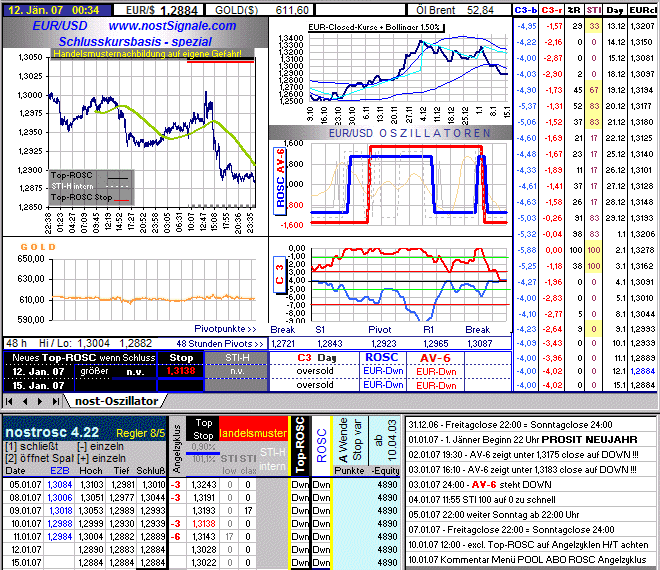Viewport: 660px width, 570px height.
Task: Click the GOLD price chart
Action: (154, 290)
